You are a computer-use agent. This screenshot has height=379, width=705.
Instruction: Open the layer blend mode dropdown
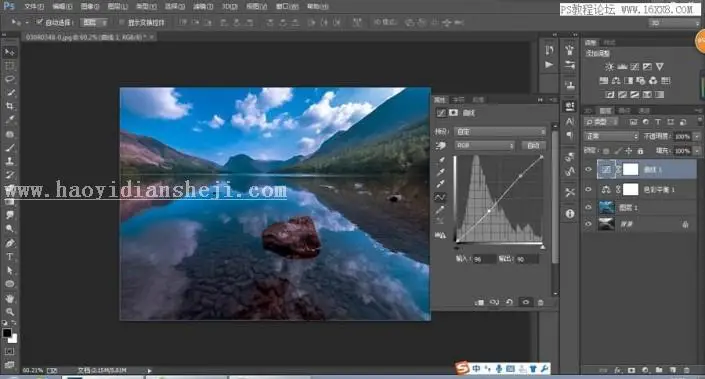point(611,136)
